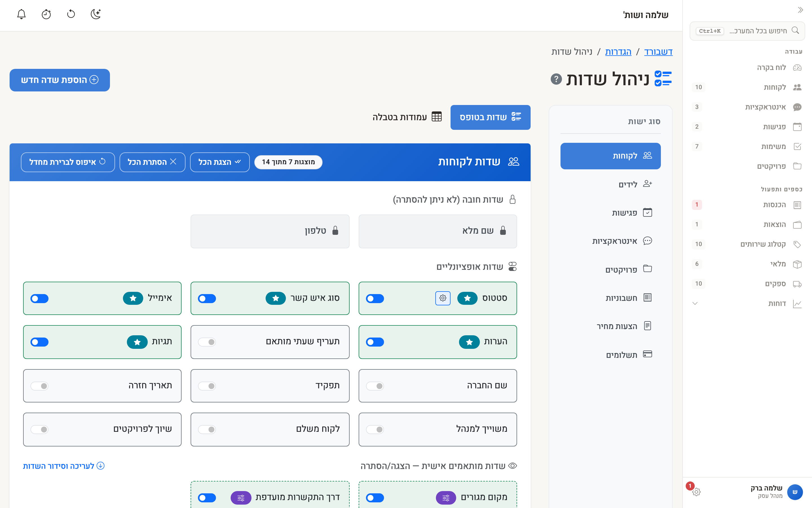Select הצעות מחיר entity type

click(610, 326)
